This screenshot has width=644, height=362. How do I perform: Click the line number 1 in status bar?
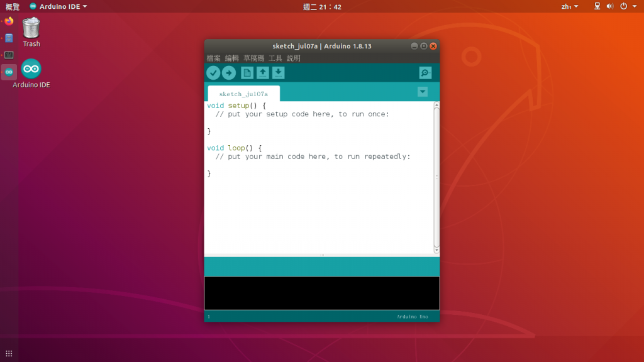click(x=209, y=317)
